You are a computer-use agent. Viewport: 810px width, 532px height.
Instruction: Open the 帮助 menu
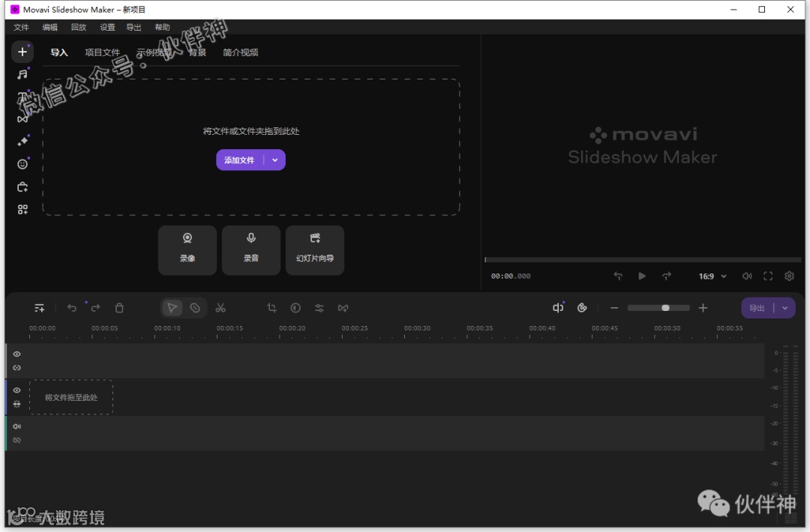162,27
